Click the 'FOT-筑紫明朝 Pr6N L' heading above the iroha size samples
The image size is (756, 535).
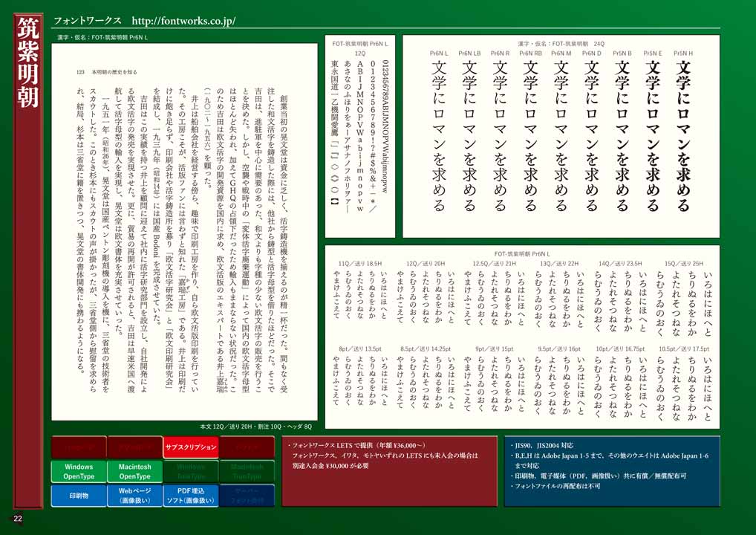(x=522, y=253)
